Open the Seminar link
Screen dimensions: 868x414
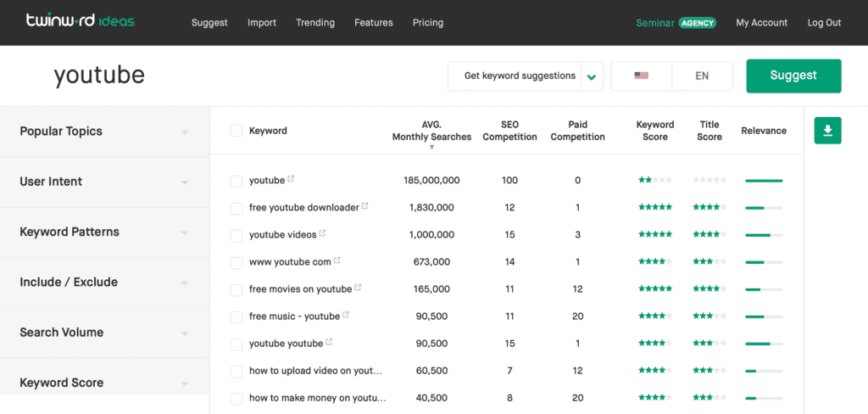tap(655, 23)
